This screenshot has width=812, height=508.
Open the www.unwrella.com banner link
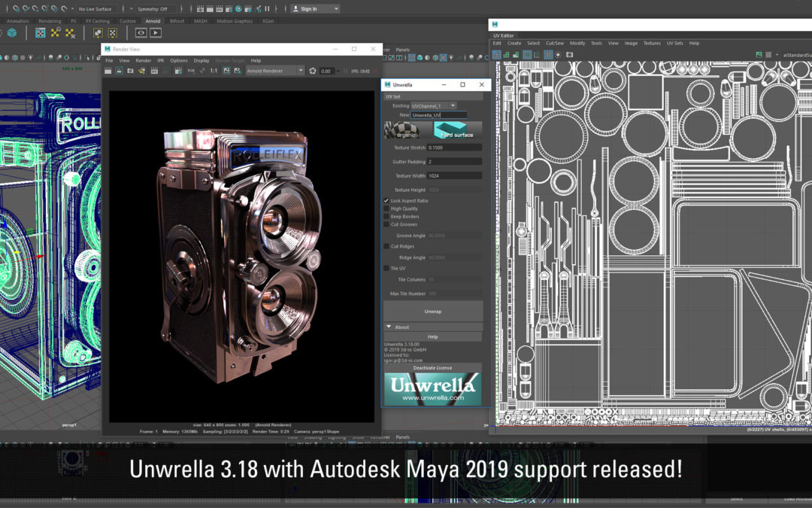(433, 389)
